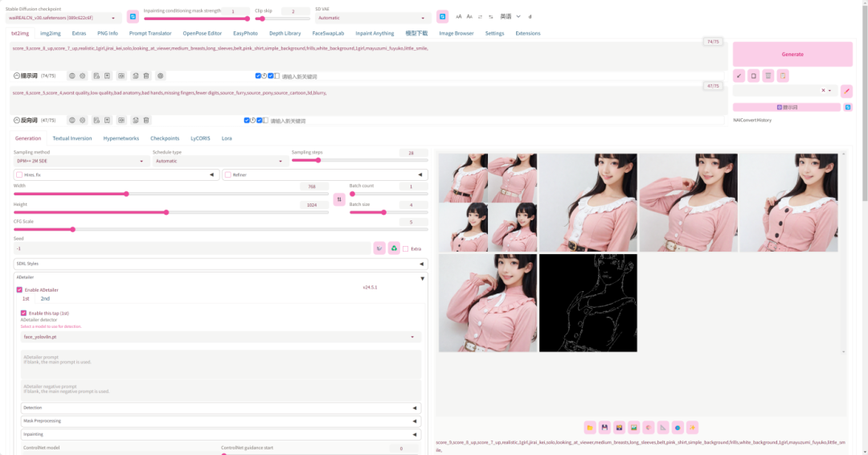
Task: Edit styles with the pencil icon
Action: 846,91
